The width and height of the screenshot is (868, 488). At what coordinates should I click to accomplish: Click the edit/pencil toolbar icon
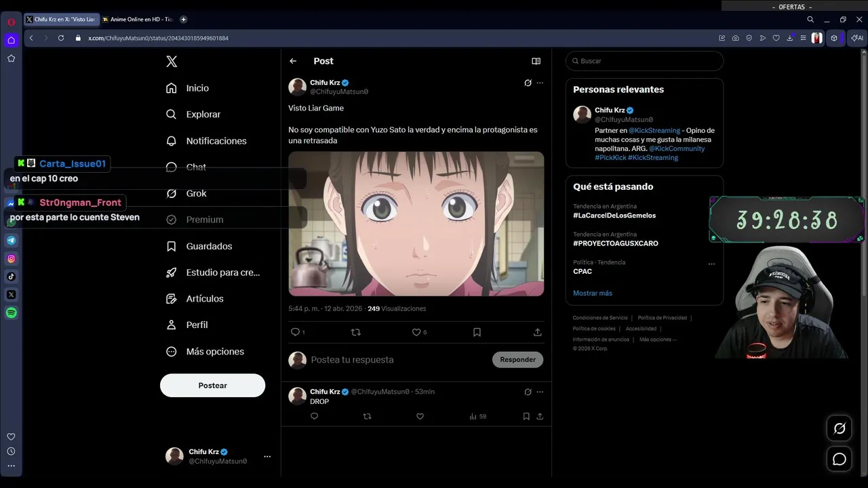click(722, 38)
